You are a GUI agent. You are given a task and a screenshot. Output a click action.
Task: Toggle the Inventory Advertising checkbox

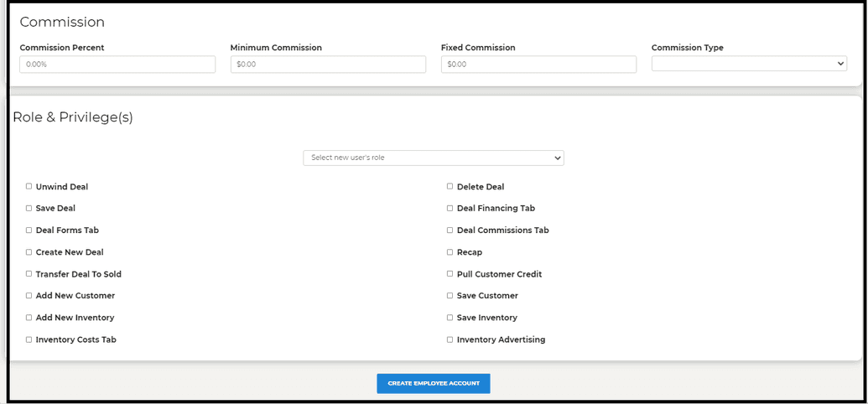pyautogui.click(x=450, y=339)
